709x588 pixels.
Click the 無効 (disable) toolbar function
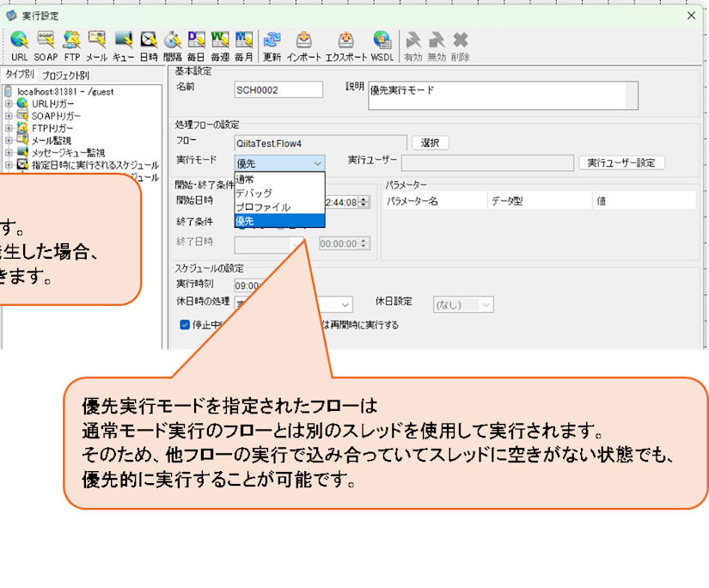point(437,39)
